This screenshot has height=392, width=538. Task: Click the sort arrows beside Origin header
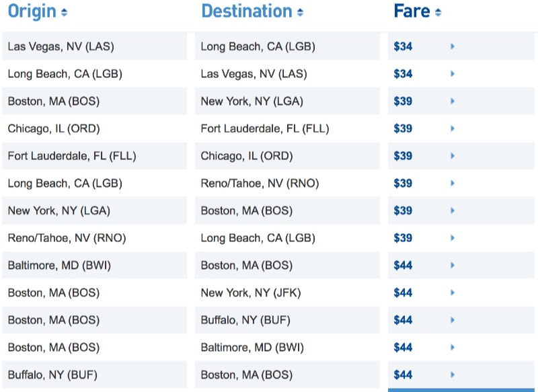(65, 11)
